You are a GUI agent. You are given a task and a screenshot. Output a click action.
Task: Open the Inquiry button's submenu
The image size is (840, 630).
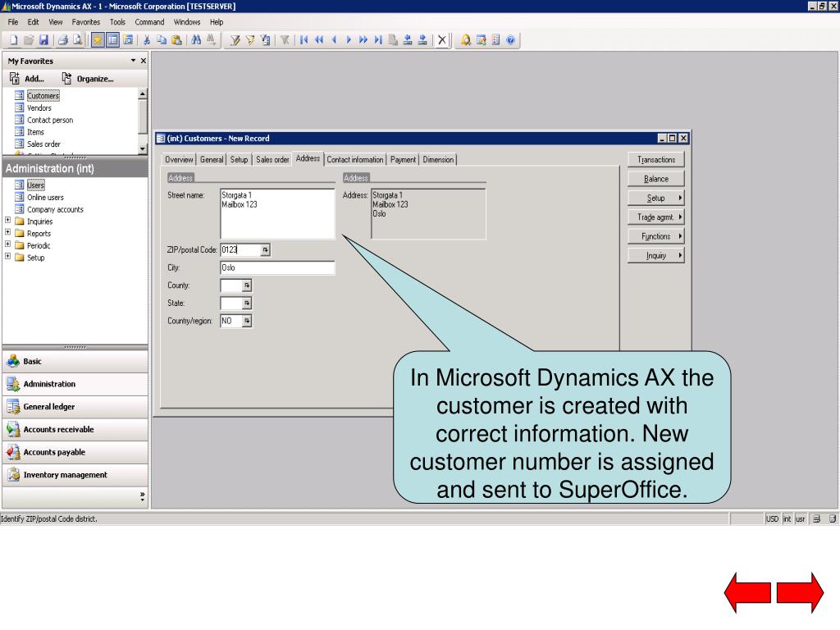(656, 256)
